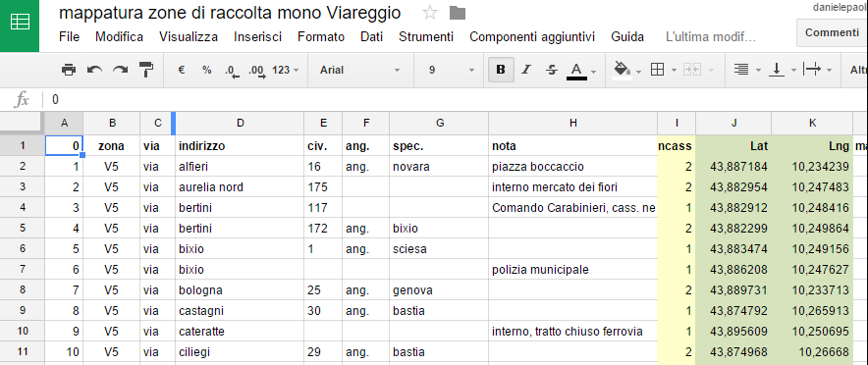Format as currency with euro icon
The width and height of the screenshot is (868, 365).
point(181,70)
